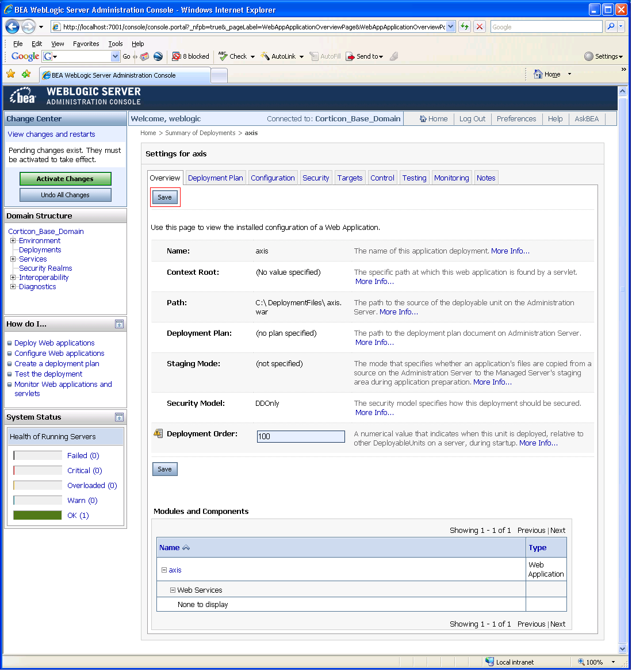The width and height of the screenshot is (632, 672).
Task: Open Google toolbar Settings
Action: pos(603,56)
